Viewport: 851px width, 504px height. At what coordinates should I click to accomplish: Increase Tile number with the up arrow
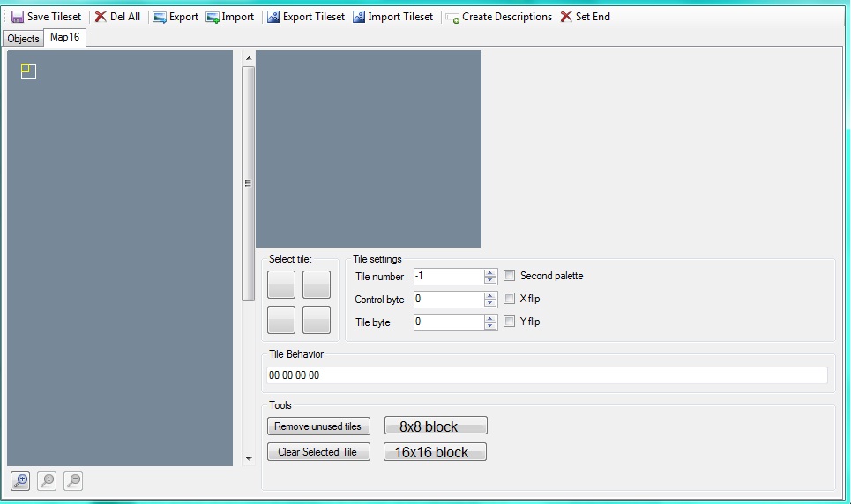point(490,272)
